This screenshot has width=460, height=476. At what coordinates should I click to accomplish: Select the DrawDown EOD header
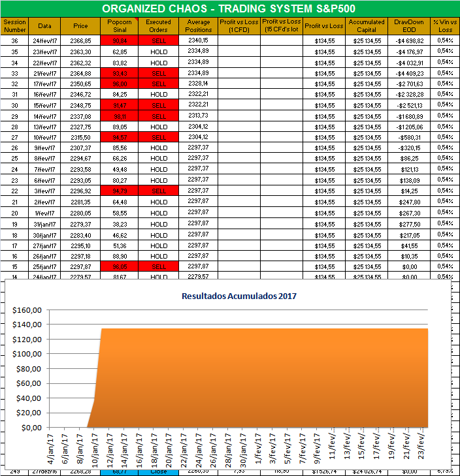click(x=409, y=26)
